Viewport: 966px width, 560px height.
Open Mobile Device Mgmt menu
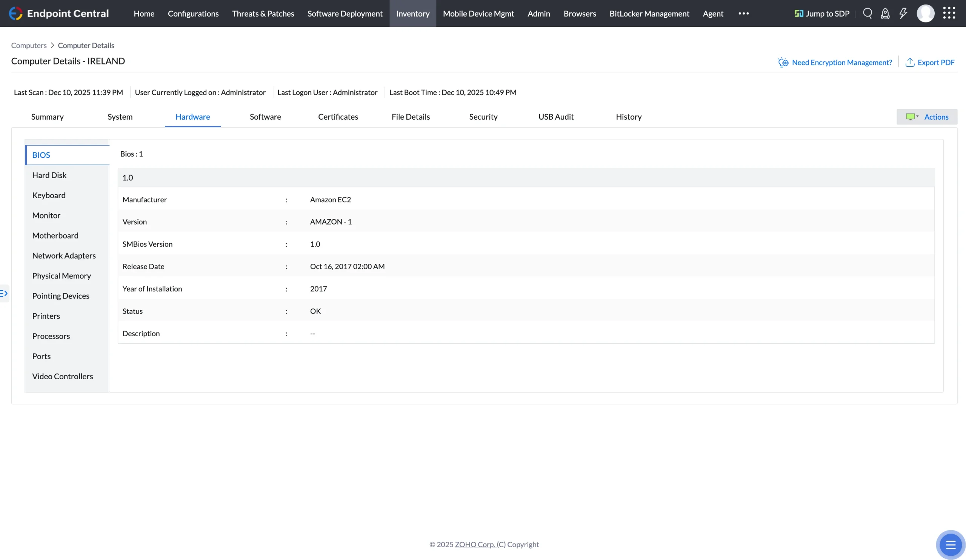point(478,14)
